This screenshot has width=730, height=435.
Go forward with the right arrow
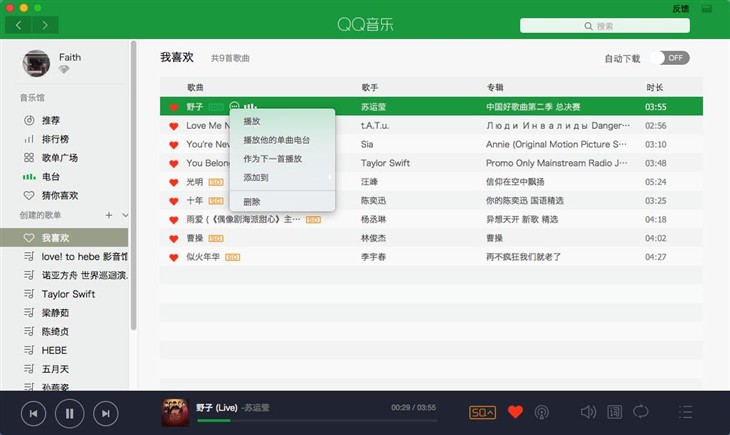pyautogui.click(x=45, y=25)
